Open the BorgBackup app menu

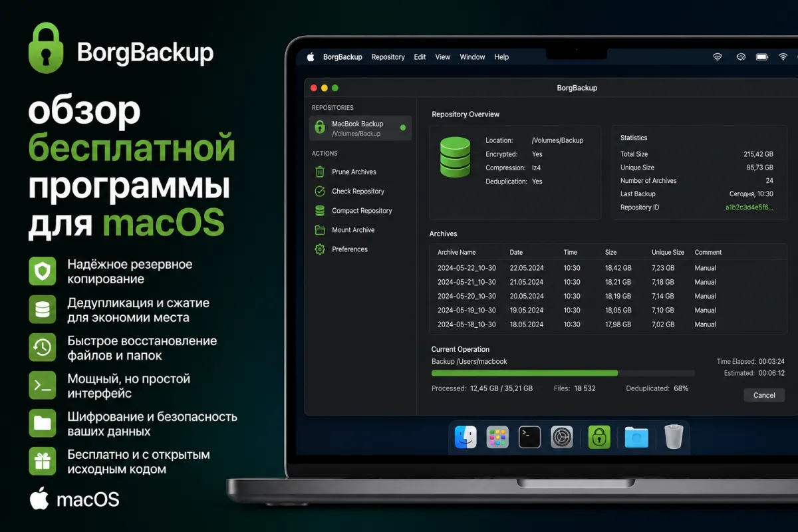click(342, 57)
